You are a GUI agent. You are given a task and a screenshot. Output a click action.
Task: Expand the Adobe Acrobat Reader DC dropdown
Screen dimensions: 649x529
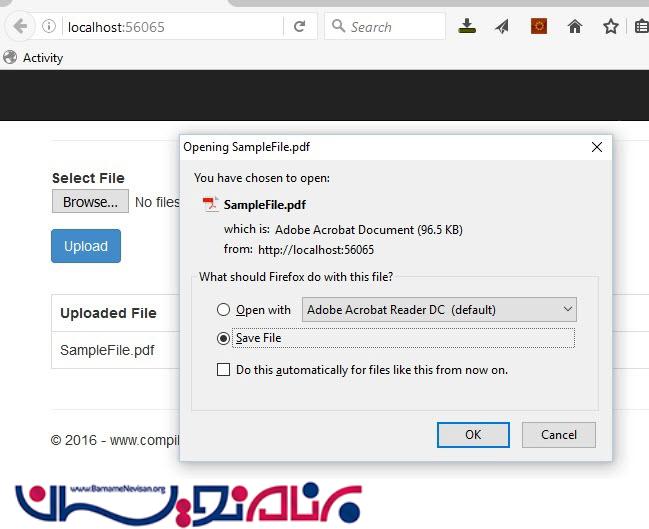pos(439,310)
